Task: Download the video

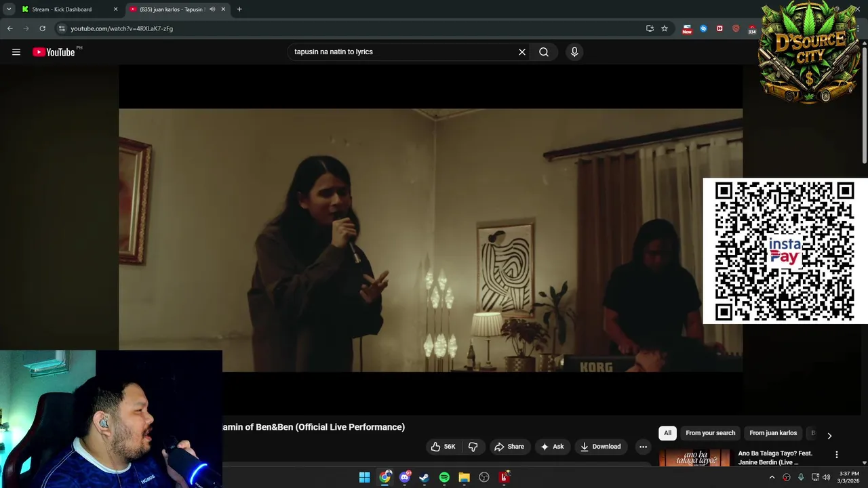Action: click(x=600, y=447)
